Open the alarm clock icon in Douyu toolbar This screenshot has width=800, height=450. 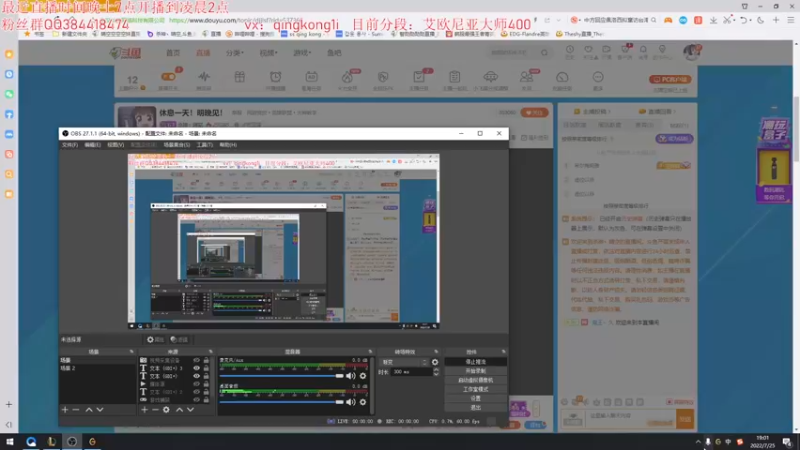coord(276,77)
